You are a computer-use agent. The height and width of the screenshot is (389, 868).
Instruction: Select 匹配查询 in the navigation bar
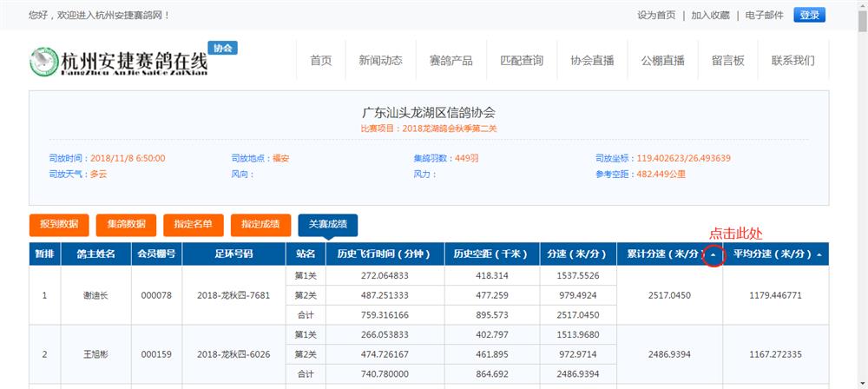[x=522, y=61]
